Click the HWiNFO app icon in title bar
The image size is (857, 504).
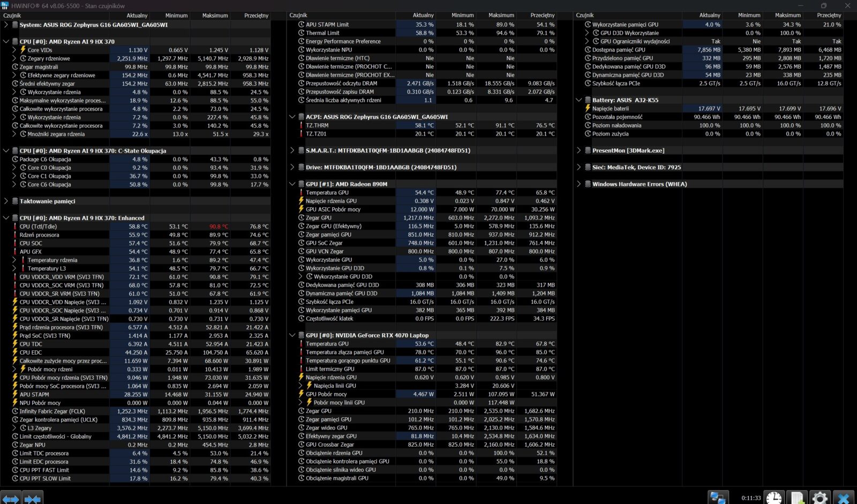(x=5, y=5)
